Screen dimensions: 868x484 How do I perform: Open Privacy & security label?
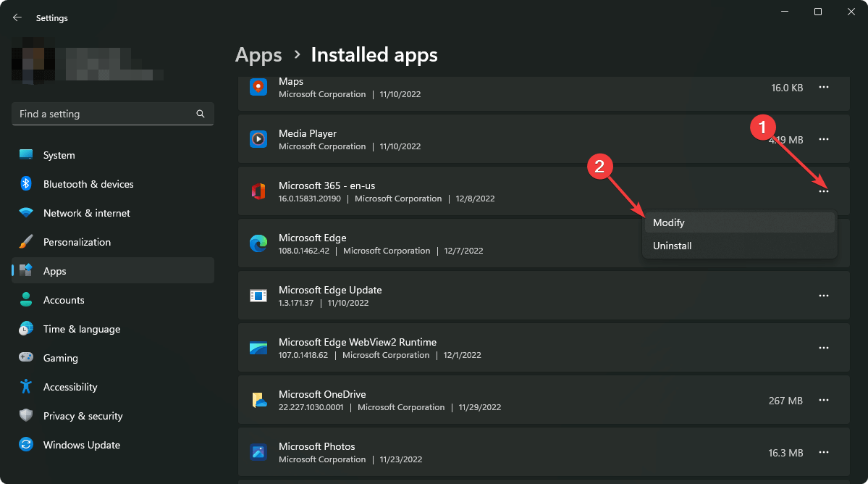coord(83,416)
